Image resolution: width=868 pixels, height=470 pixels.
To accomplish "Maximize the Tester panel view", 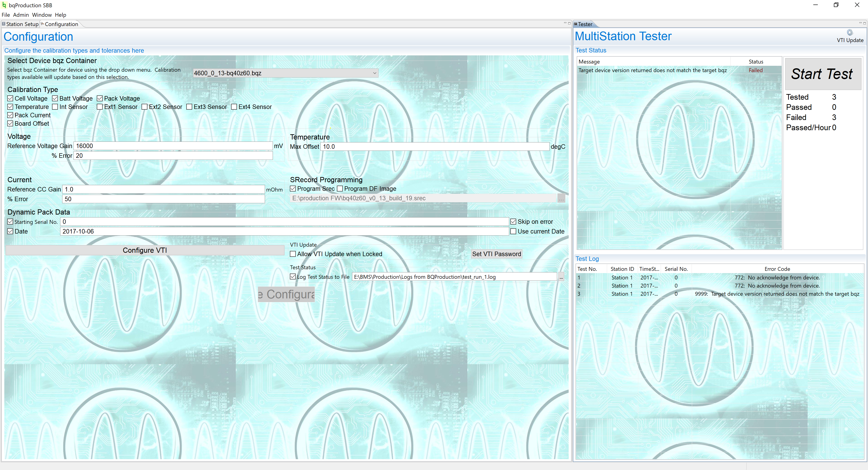I will point(864,23).
